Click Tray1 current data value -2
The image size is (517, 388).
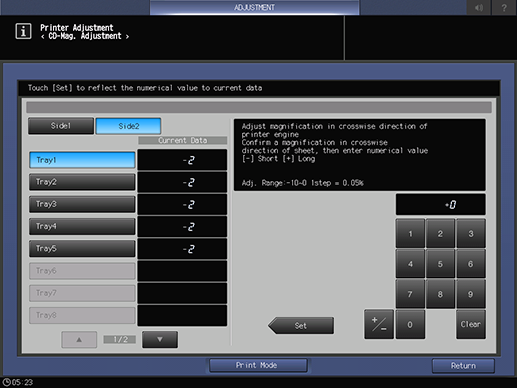[x=182, y=160]
